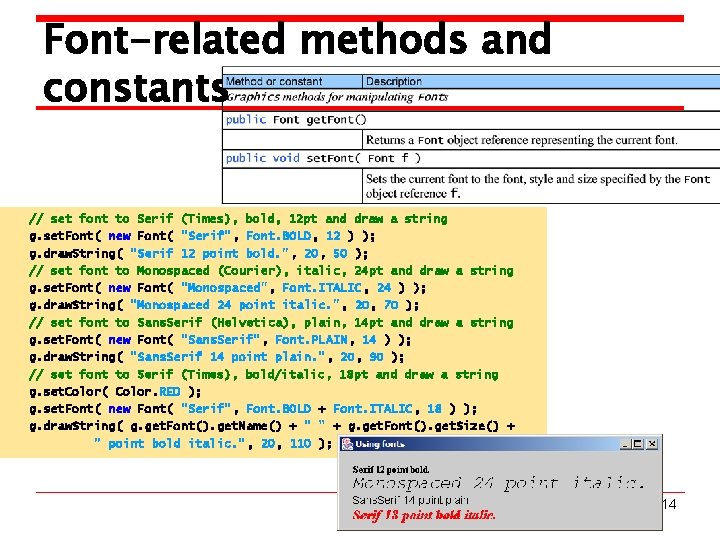720x540 pixels.
Task: Maximize the Using fonts window
Action: 637,444
